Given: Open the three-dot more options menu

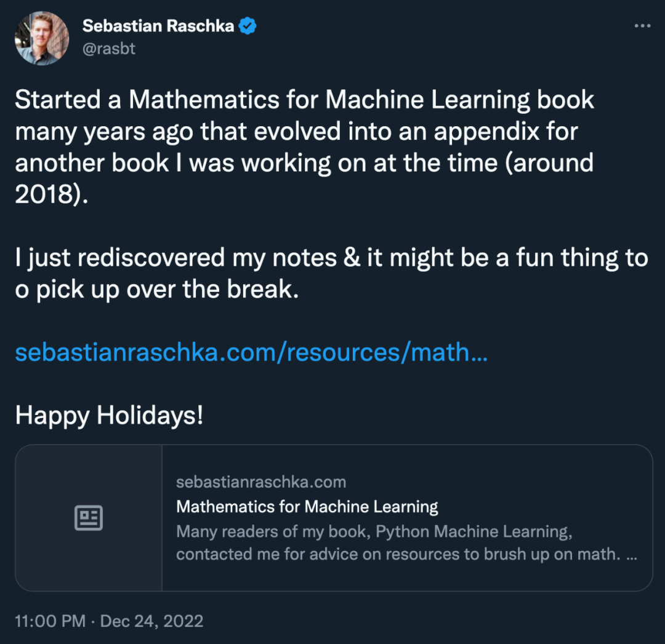Looking at the screenshot, I should click(x=642, y=26).
